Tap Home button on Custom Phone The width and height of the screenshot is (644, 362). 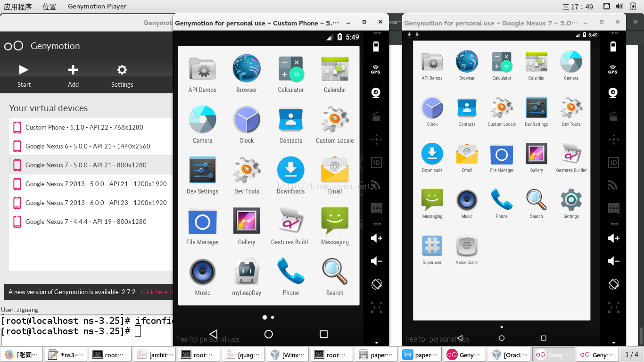[x=269, y=334]
